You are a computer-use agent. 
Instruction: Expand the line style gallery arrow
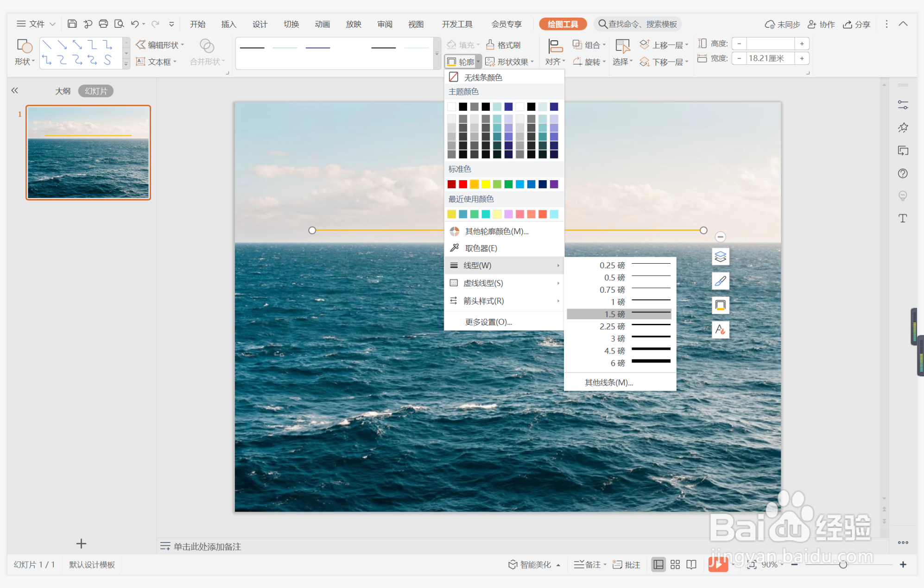coord(437,54)
